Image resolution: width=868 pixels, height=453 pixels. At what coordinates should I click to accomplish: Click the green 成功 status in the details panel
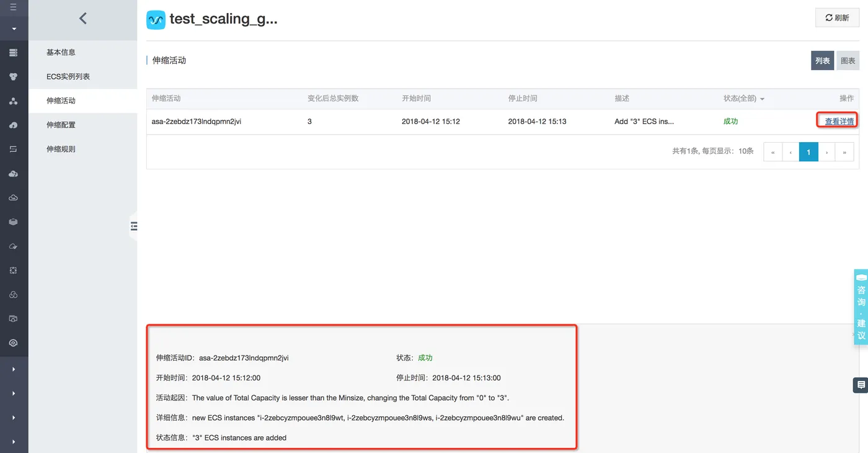coord(425,358)
